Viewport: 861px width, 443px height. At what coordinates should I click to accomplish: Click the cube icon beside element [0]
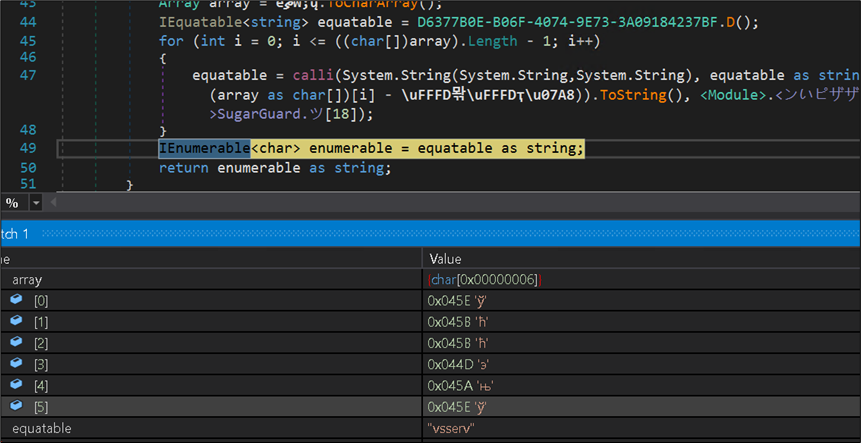pyautogui.click(x=16, y=300)
